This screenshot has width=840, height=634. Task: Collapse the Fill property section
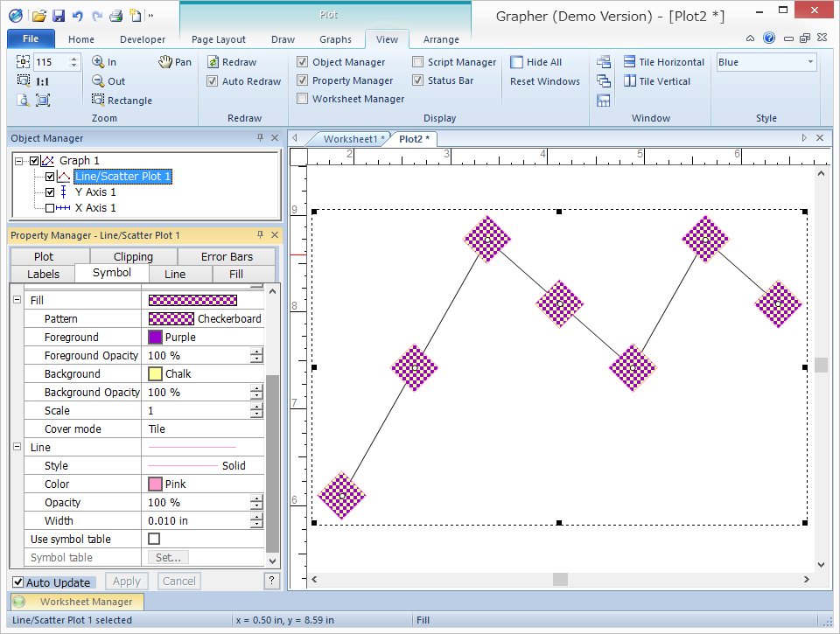coord(17,300)
